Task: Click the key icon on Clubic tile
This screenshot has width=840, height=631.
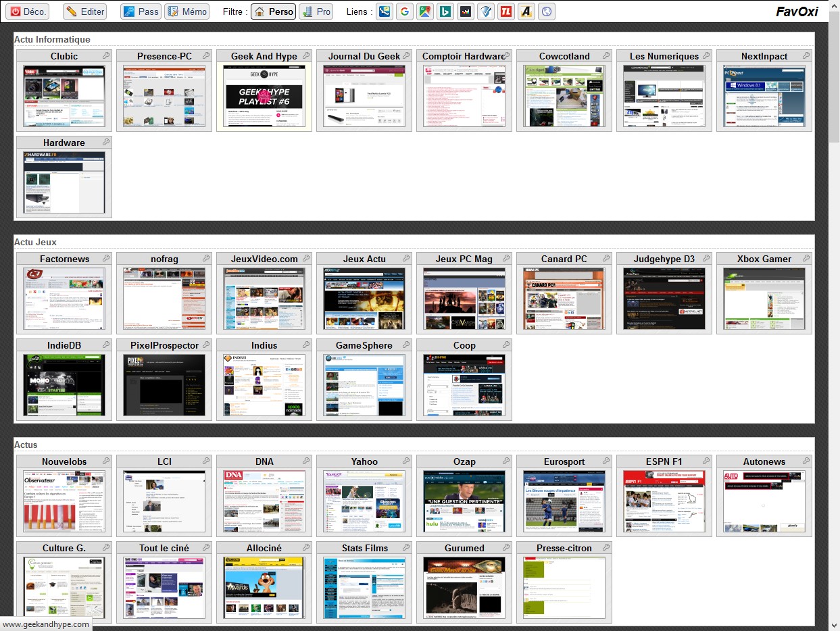Action: pyautogui.click(x=106, y=56)
